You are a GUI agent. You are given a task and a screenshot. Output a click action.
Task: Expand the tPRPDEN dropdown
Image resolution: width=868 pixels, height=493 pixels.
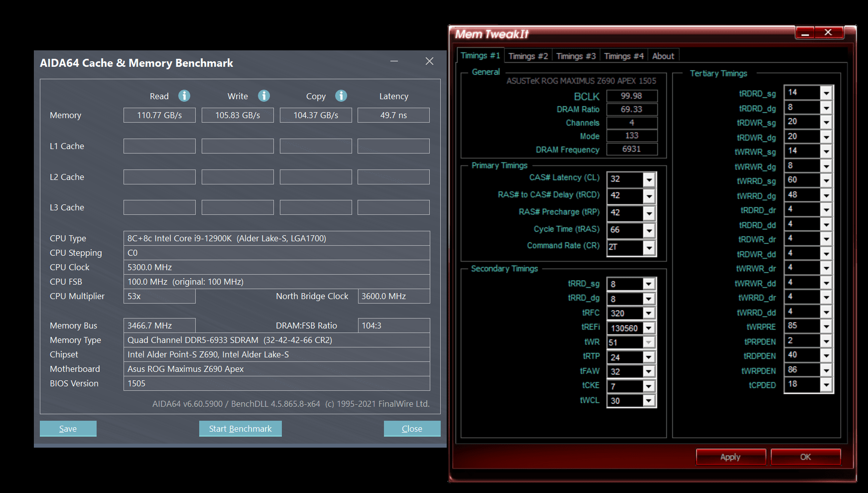pyautogui.click(x=826, y=341)
